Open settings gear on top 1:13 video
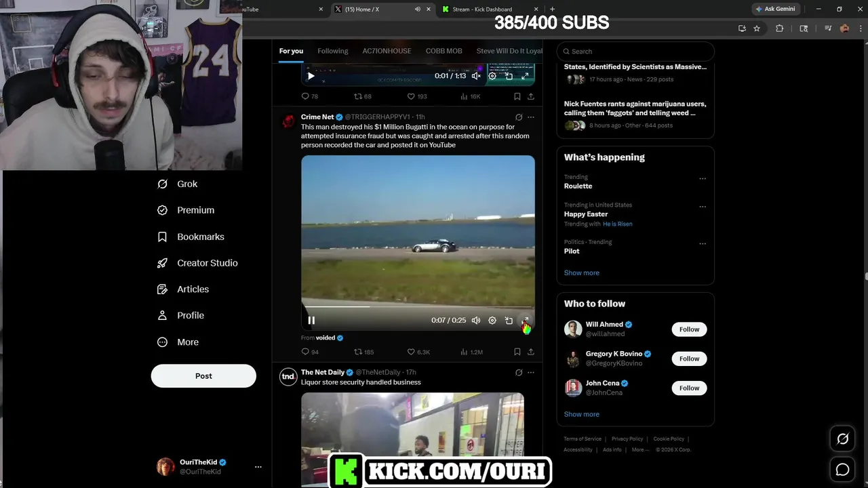This screenshot has width=868, height=488. coord(492,76)
